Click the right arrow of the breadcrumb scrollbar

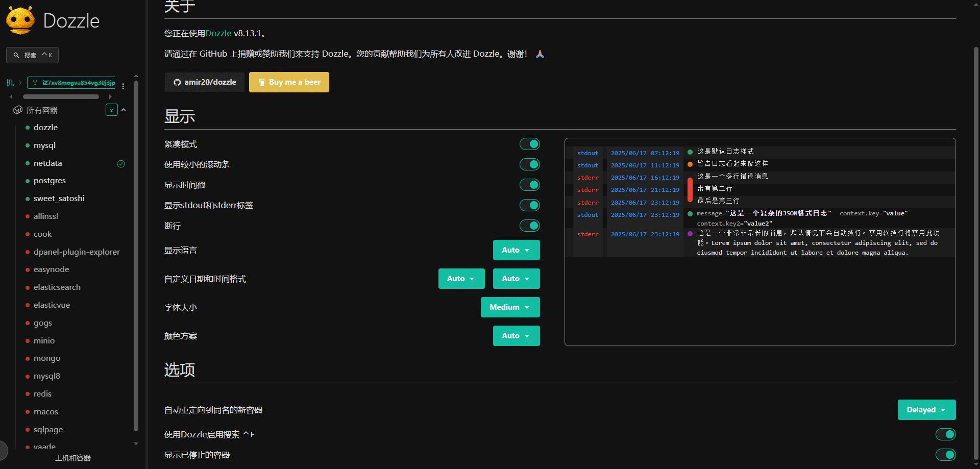110,96
